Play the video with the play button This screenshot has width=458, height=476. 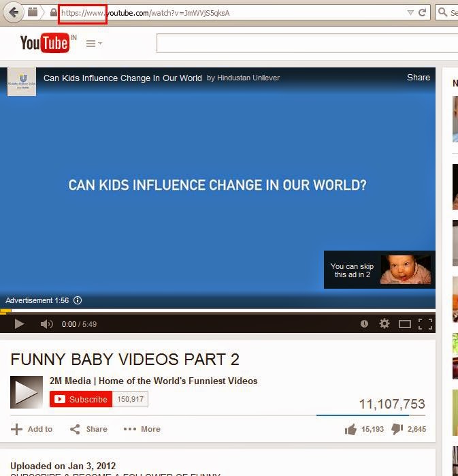pos(19,324)
